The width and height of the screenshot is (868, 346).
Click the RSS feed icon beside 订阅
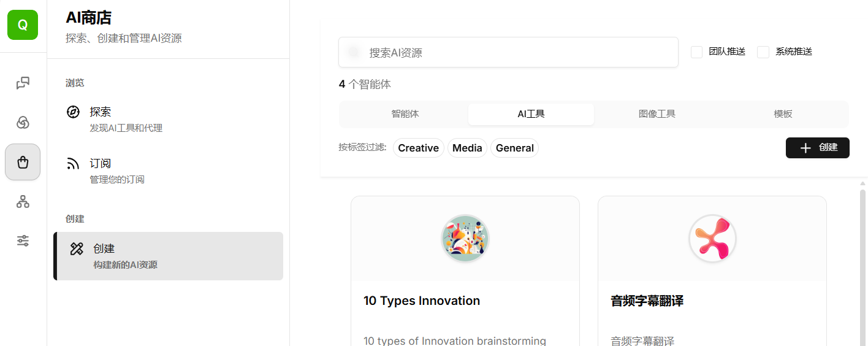(73, 163)
